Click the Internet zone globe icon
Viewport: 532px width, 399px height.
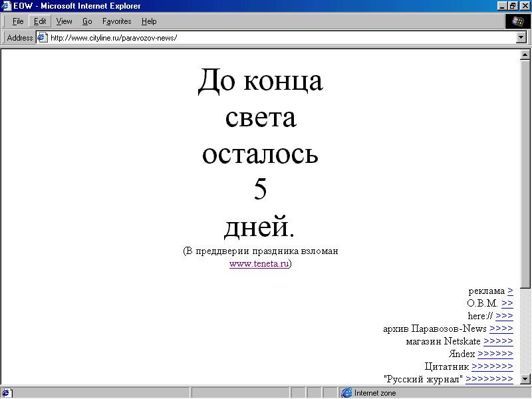click(346, 393)
